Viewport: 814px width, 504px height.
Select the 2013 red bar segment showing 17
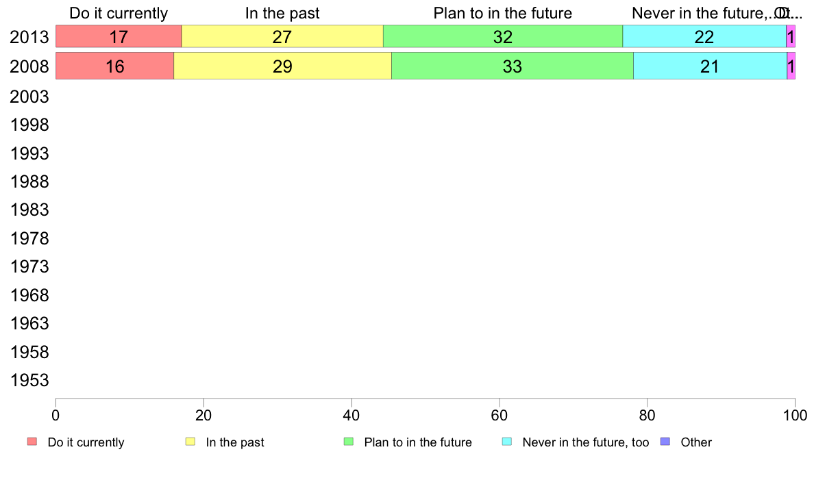pyautogui.click(x=119, y=36)
